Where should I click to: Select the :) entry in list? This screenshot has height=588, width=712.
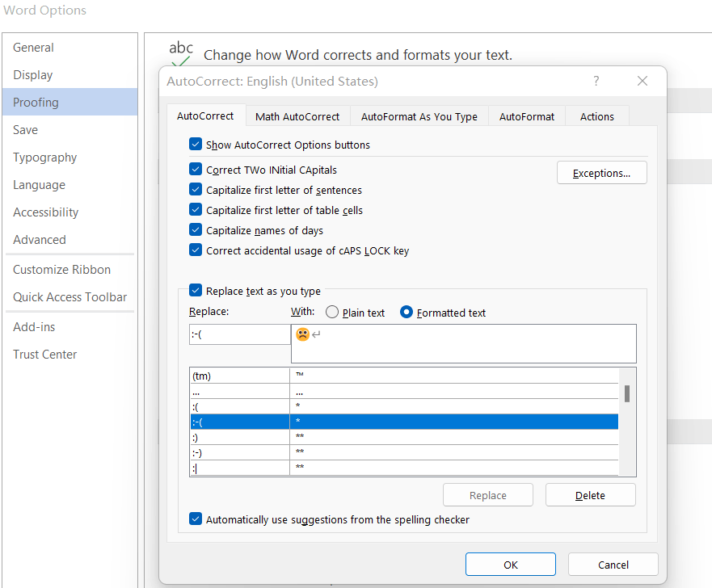(404, 438)
